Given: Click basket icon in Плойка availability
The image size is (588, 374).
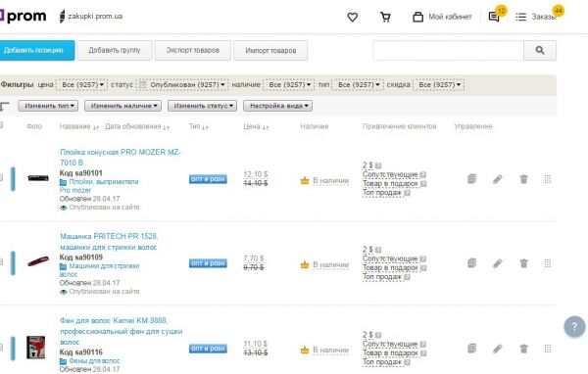Looking at the screenshot, I should click(305, 180).
